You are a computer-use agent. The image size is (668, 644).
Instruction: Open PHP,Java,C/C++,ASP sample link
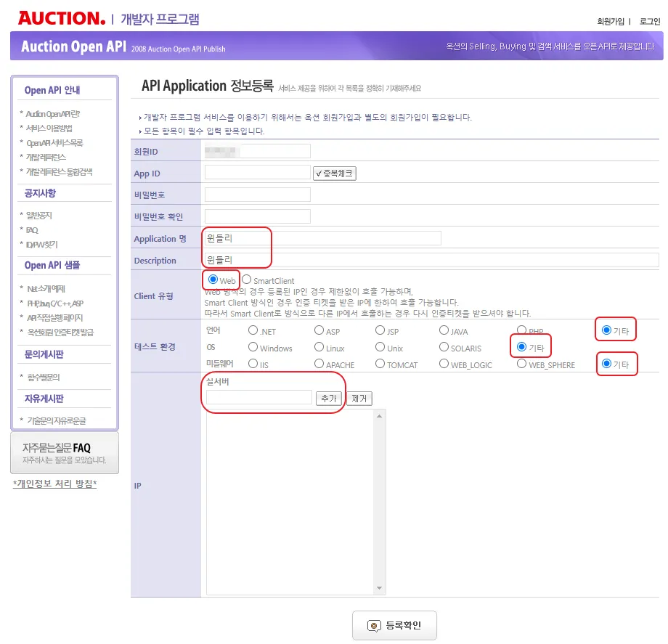(55, 303)
